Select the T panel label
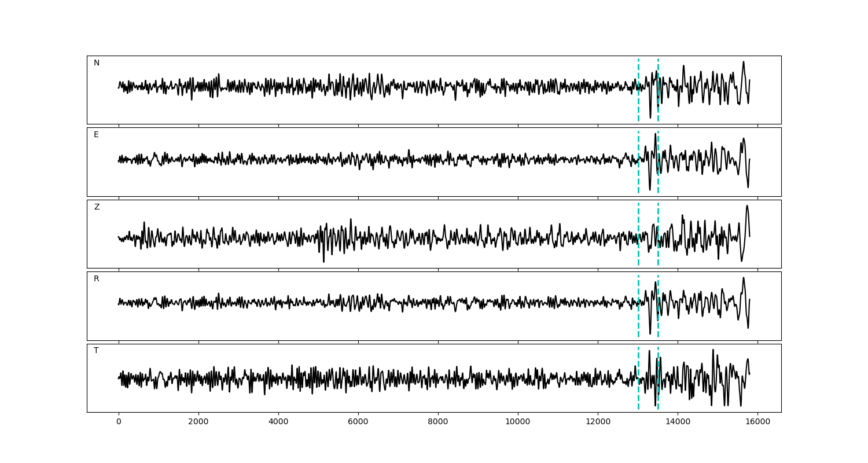The image size is (868, 463). (96, 351)
